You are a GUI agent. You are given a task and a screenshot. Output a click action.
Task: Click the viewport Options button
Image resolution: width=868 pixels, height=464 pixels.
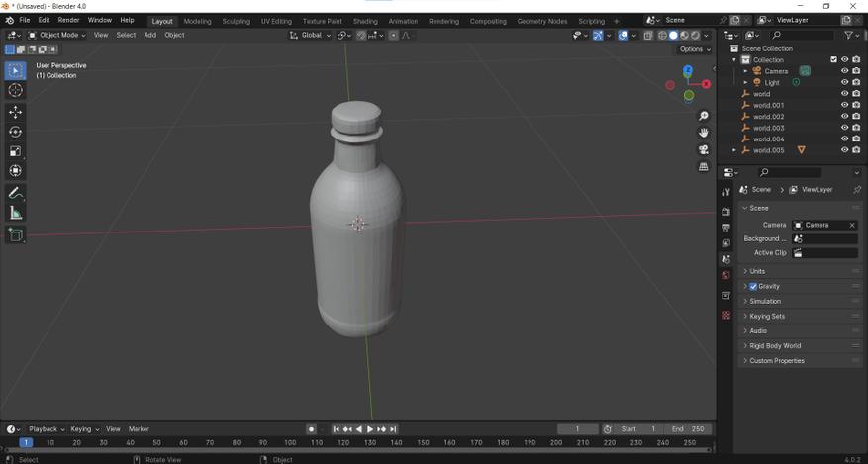694,49
